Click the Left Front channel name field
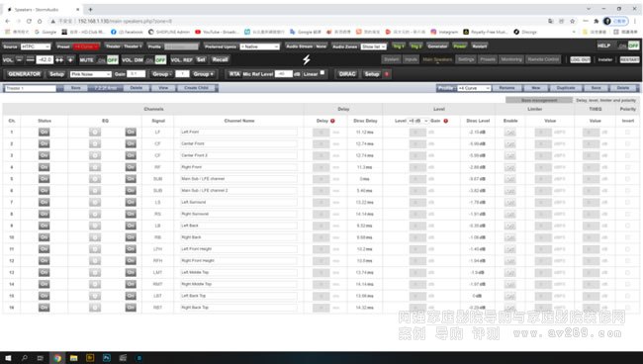This screenshot has width=643, height=364. click(239, 132)
